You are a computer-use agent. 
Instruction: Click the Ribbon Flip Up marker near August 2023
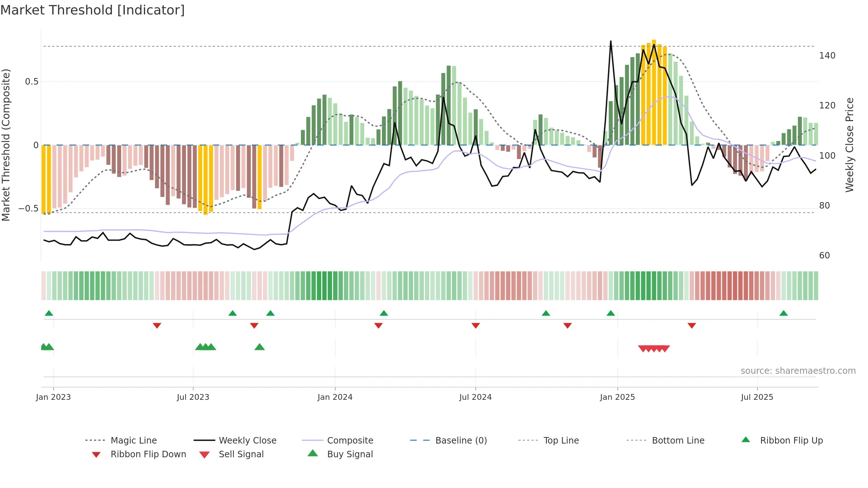pos(233,313)
